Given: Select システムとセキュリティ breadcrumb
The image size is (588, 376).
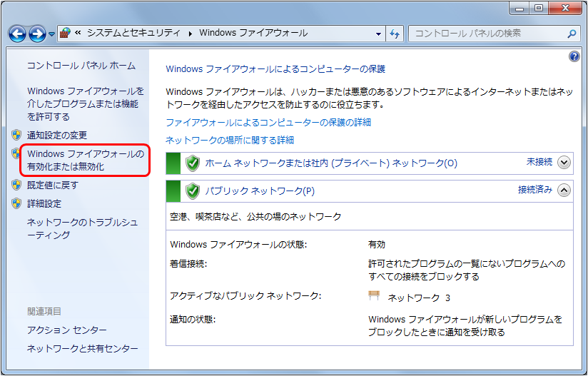Looking at the screenshot, I should pos(133,33).
